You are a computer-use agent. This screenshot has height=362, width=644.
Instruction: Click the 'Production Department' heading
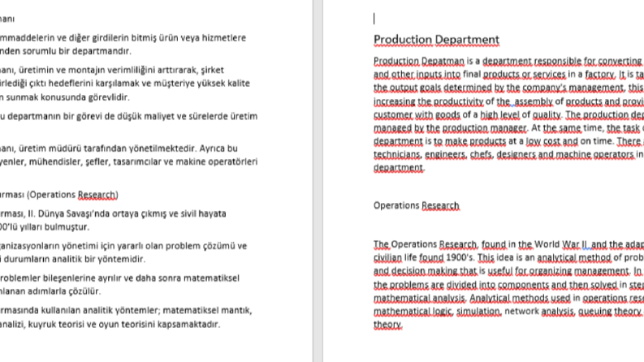click(x=436, y=40)
